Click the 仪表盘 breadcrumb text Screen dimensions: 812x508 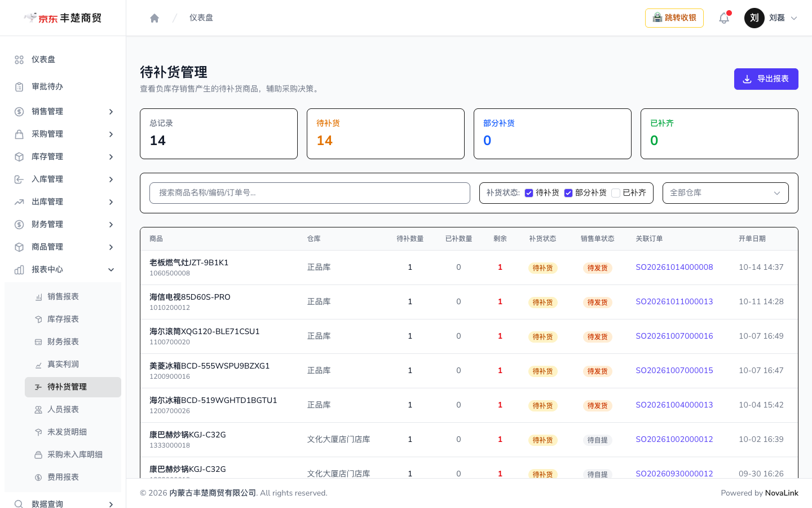point(201,18)
